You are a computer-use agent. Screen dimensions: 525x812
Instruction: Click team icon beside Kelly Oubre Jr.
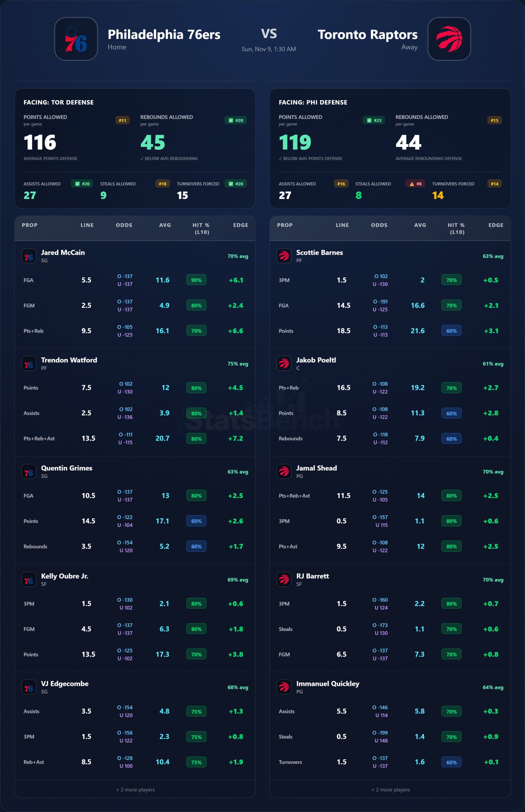point(29,580)
